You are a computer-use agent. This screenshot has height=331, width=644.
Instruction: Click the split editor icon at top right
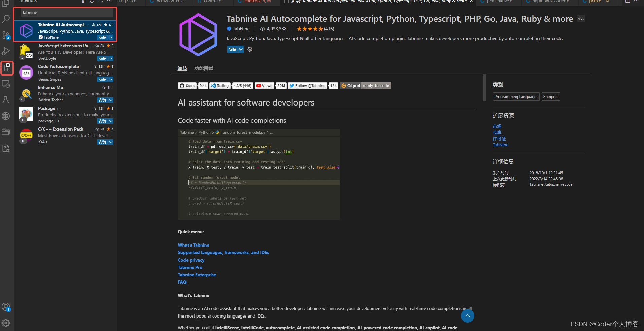(627, 2)
